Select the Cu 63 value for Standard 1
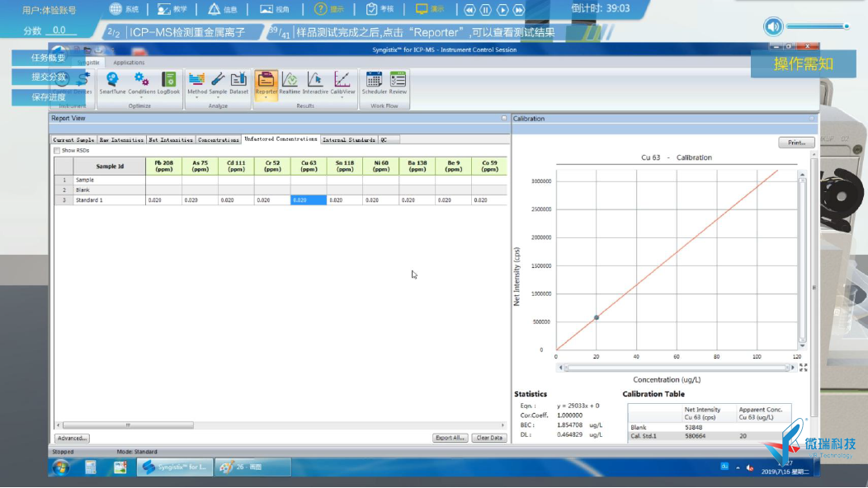868x488 pixels. click(309, 199)
